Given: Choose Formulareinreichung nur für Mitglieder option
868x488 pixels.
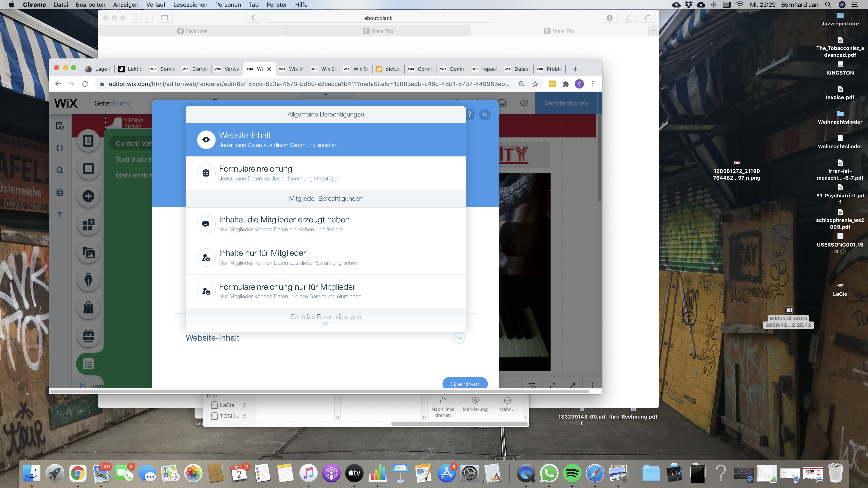Looking at the screenshot, I should tap(325, 291).
